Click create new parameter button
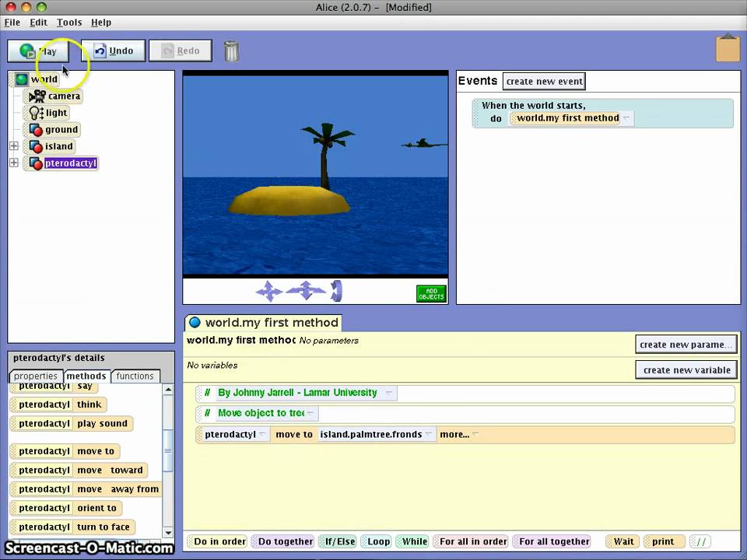The image size is (747, 560). click(686, 345)
